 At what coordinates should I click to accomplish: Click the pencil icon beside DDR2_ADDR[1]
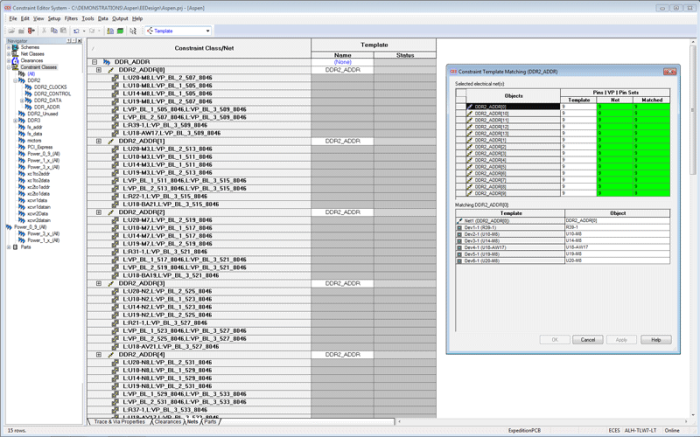pyautogui.click(x=109, y=141)
